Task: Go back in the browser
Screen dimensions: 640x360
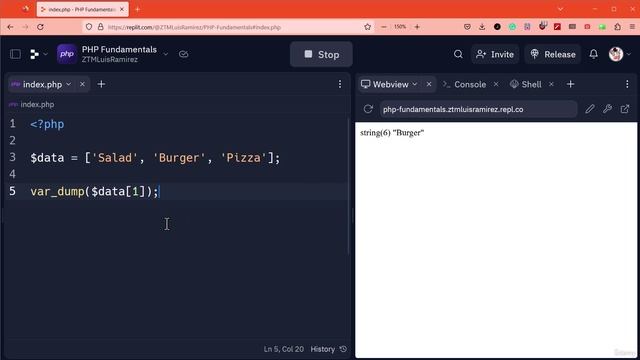Action: tap(10, 27)
